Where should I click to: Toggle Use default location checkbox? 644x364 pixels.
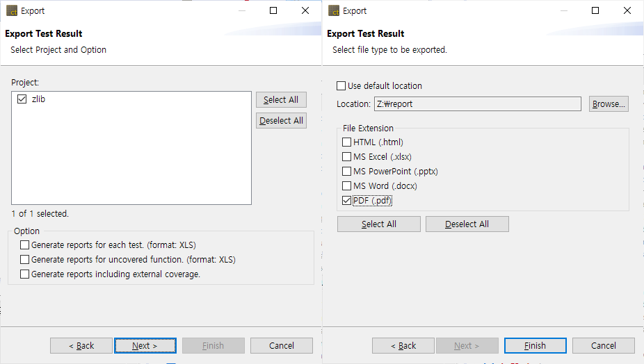pos(341,86)
